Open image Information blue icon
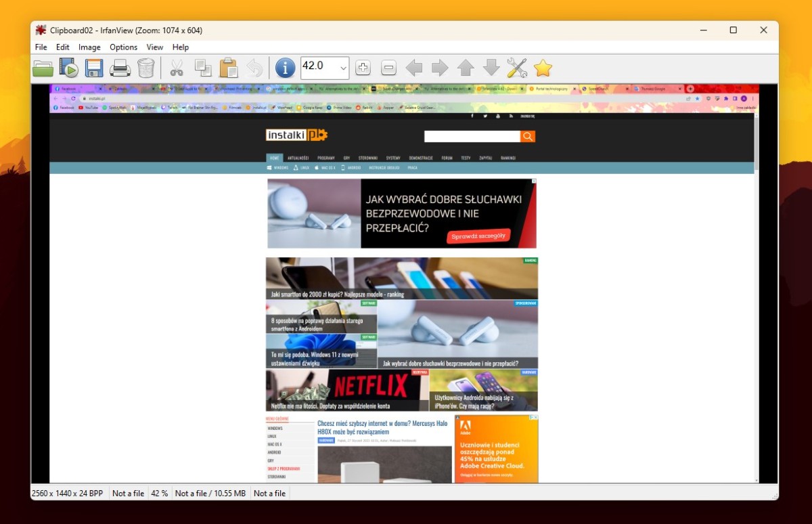 [x=285, y=68]
